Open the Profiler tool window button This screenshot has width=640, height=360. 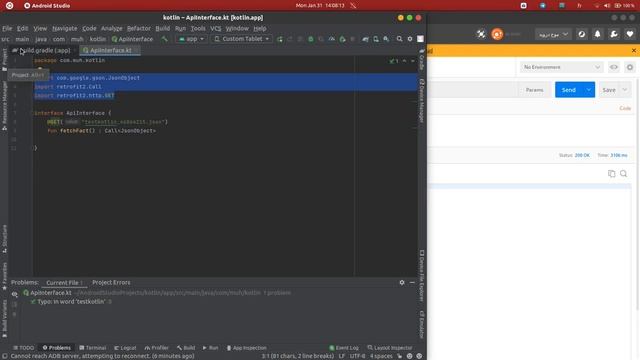(x=157, y=348)
